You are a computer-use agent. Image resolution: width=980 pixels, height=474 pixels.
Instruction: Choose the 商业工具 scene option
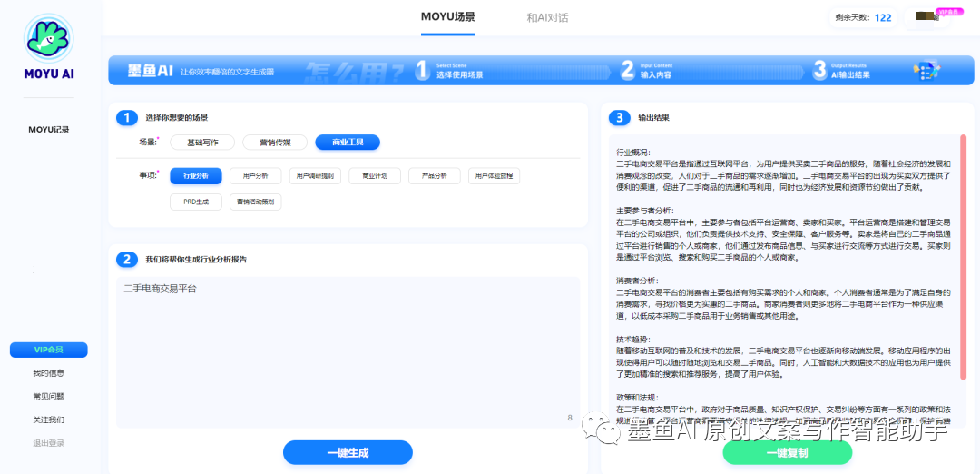coord(348,142)
